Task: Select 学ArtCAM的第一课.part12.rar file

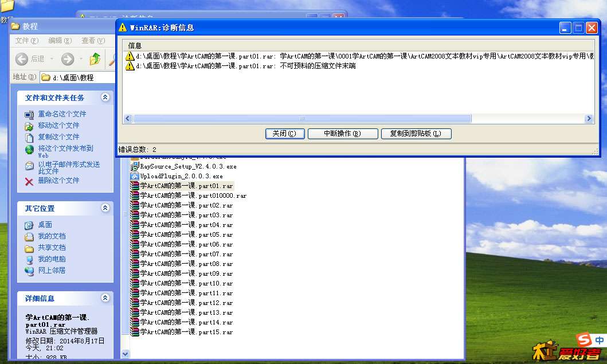Action: point(182,303)
